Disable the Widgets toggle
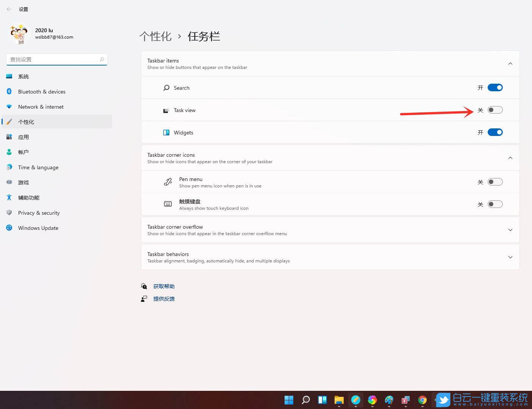 (x=495, y=132)
